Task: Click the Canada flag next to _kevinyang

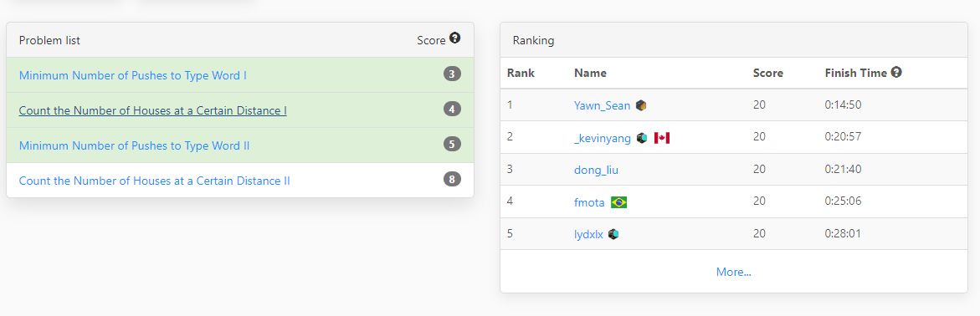Action: point(662,138)
